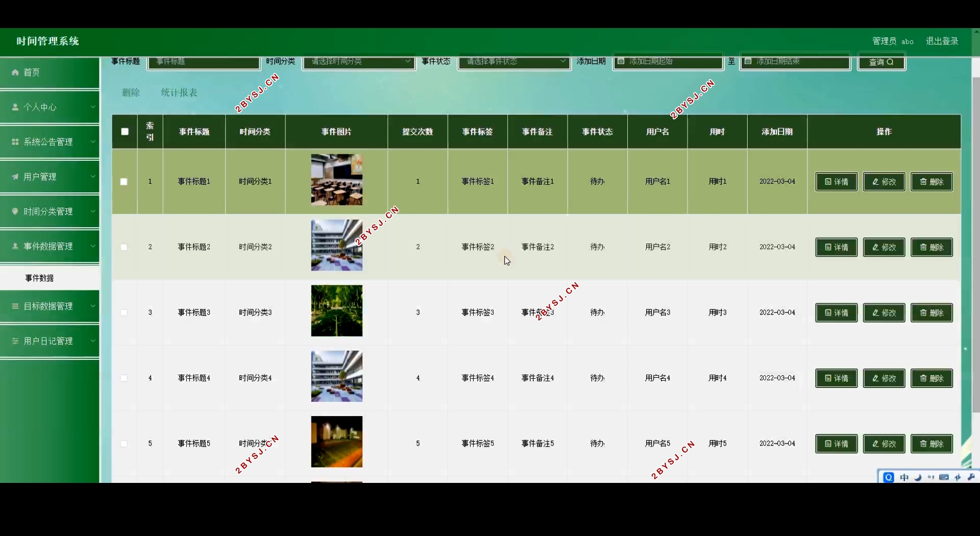Click the 统计报表 button above table
The image size is (980, 536).
coord(179,92)
